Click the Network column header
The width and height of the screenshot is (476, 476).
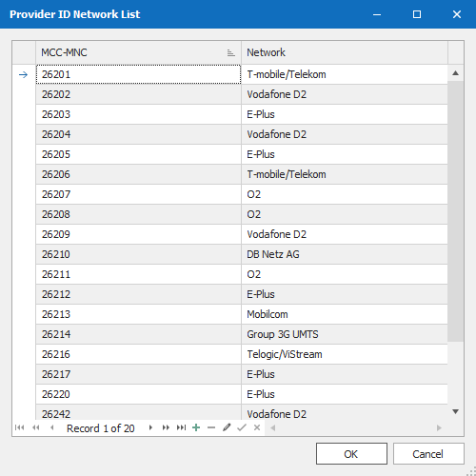pyautogui.click(x=345, y=52)
